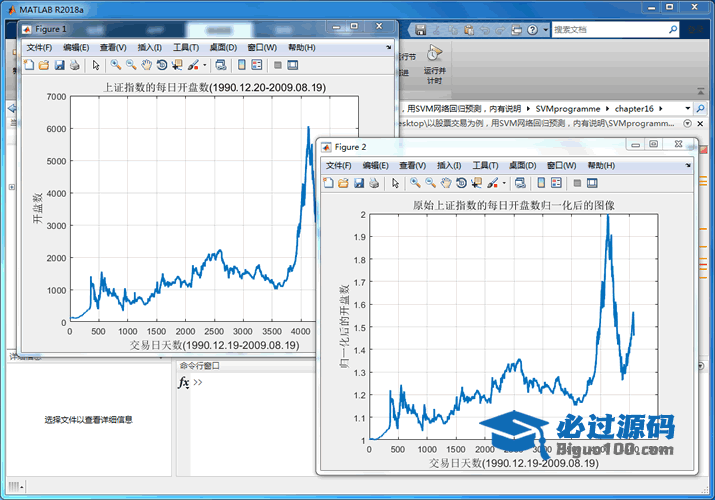715x500 pixels.
Task: Toggle Edit Plot arrow in Figure 1
Action: [96, 66]
